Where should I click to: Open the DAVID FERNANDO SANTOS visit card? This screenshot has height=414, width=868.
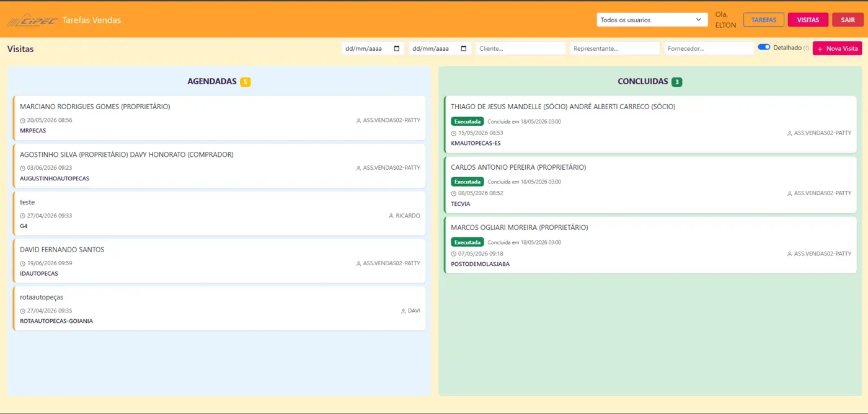[219, 261]
